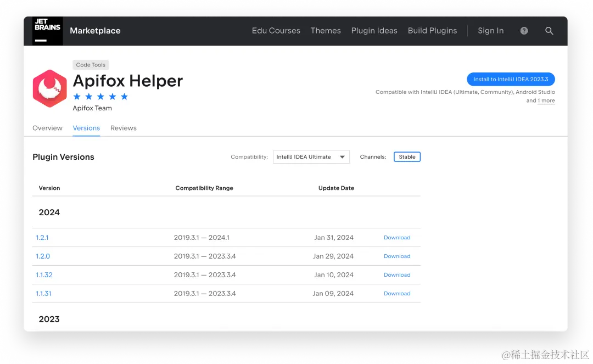The width and height of the screenshot is (593, 364).
Task: Click the search magnifier icon
Action: pos(549,31)
